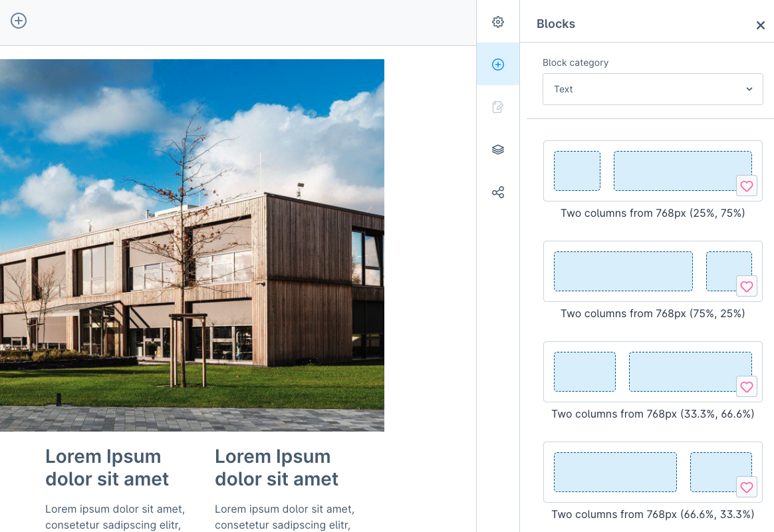
Task: Click the left column's Lorem Ipsum heading
Action: tap(107, 467)
